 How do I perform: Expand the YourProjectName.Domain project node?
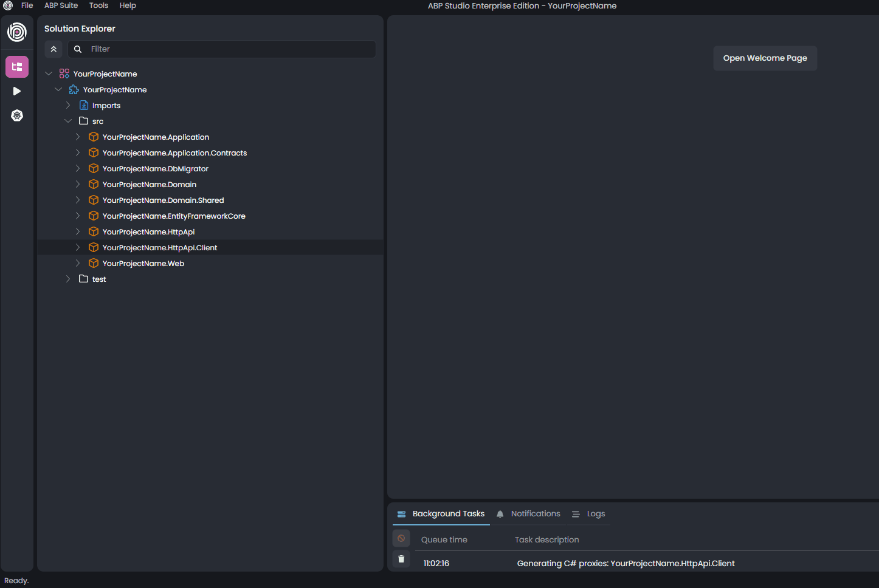click(x=78, y=184)
